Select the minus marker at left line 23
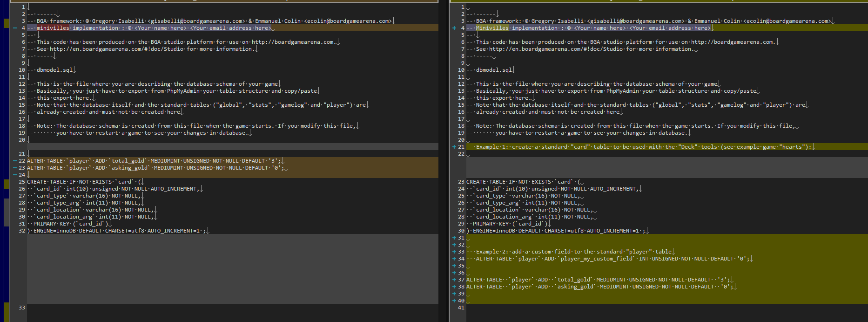Viewport: 868px width, 322px height. point(15,168)
